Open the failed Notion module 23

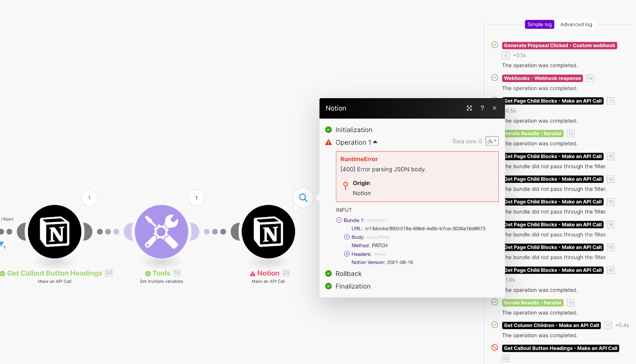click(x=268, y=232)
